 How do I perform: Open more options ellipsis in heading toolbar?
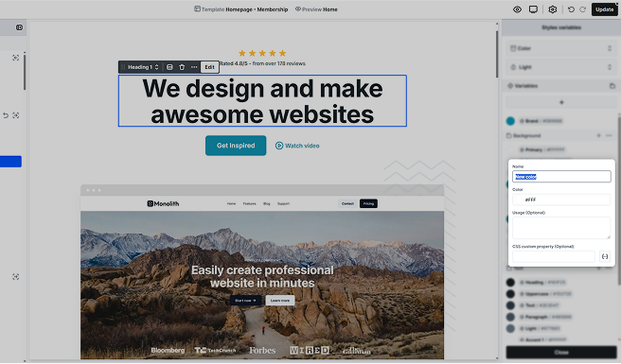pyautogui.click(x=194, y=67)
